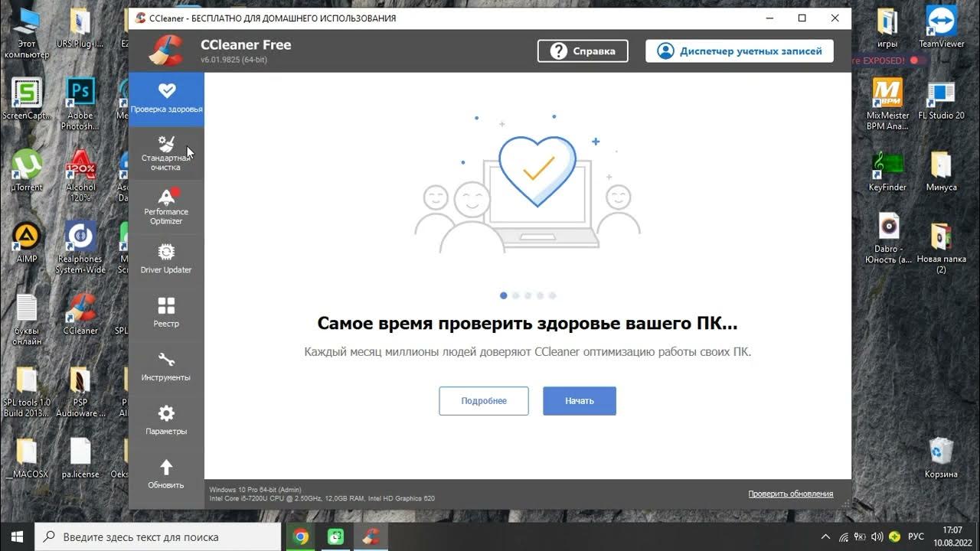Click the Обновить upgrade arrow
The height and width of the screenshot is (551, 980).
click(x=166, y=474)
